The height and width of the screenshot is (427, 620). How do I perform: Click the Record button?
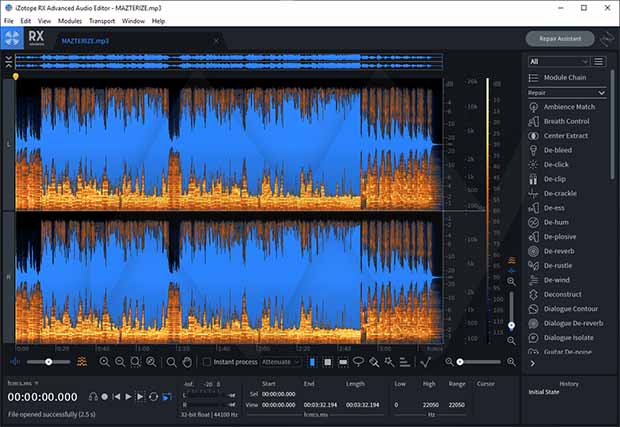click(104, 397)
